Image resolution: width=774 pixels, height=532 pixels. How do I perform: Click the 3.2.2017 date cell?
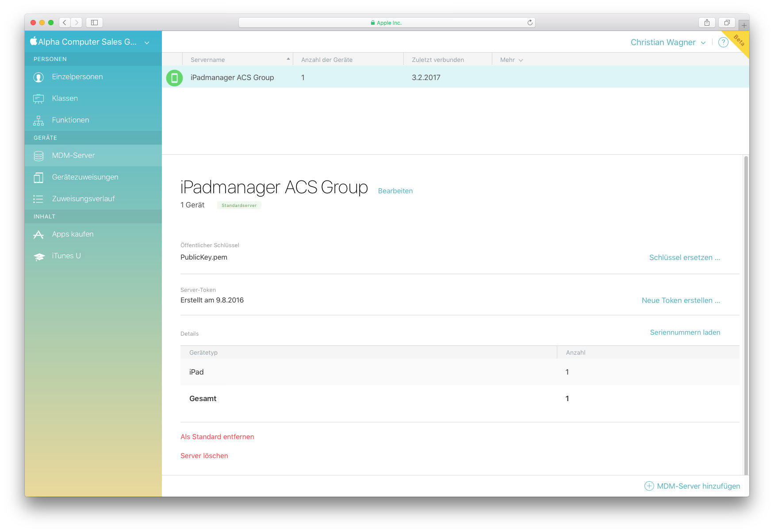pyautogui.click(x=426, y=78)
